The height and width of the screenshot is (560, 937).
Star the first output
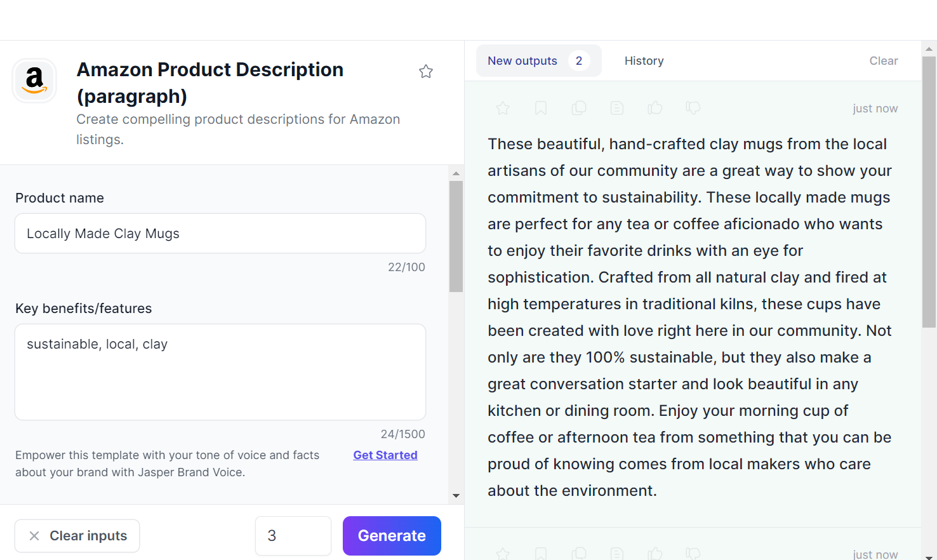(503, 108)
